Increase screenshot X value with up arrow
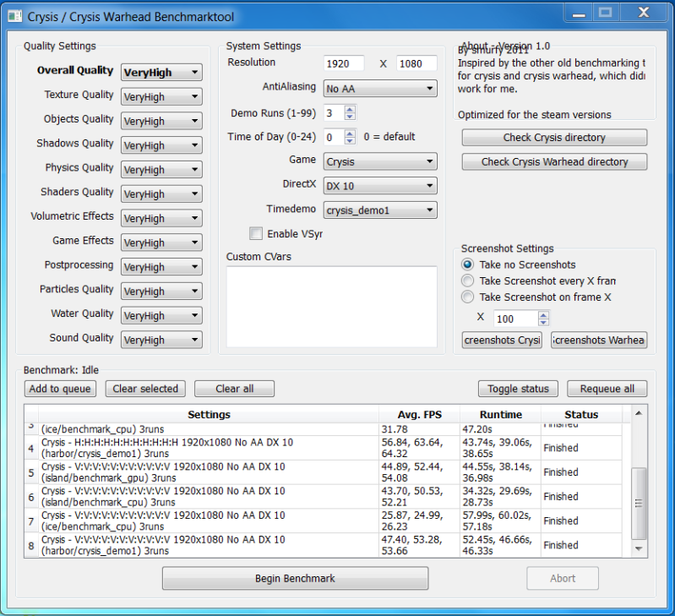Viewport: 675px width, 616px height. 543,315
